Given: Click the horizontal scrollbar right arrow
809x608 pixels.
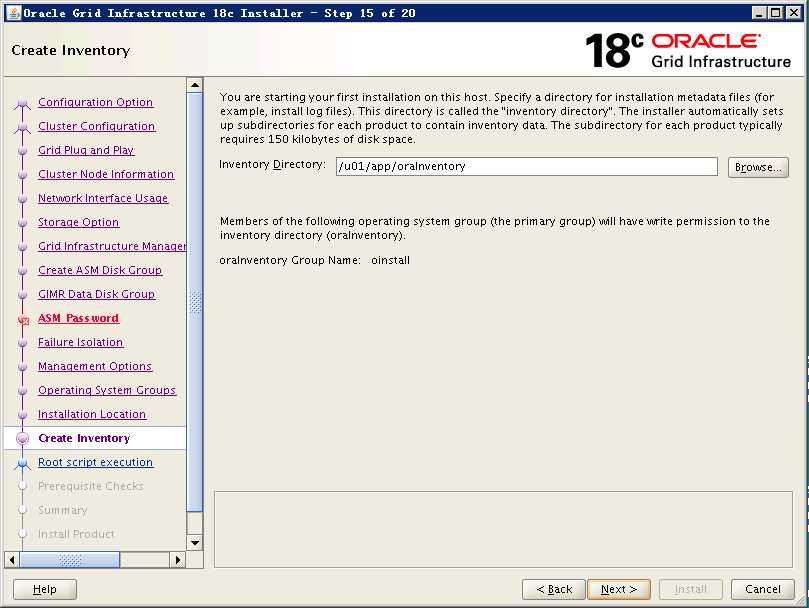Looking at the screenshot, I should 177,560.
